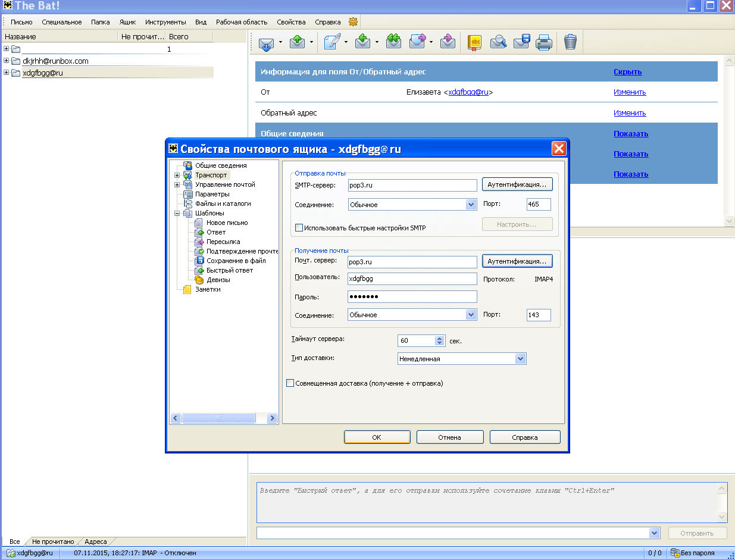This screenshot has width=735, height=560.
Task: Click the Delete trash bin icon
Action: click(x=570, y=42)
